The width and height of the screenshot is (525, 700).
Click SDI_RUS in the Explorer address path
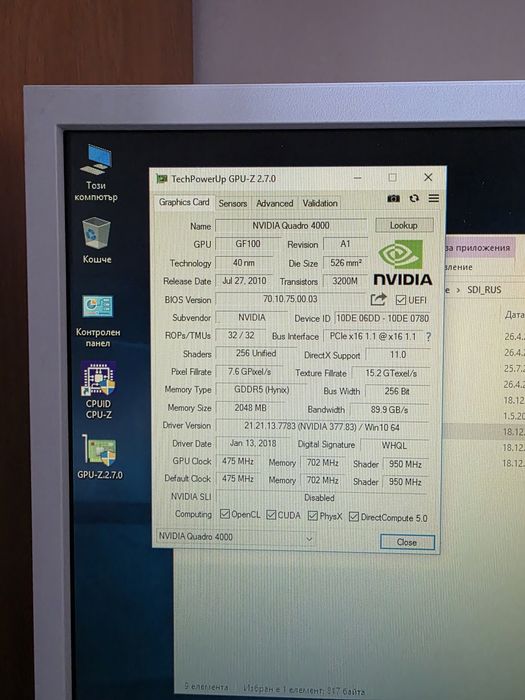coord(484,290)
